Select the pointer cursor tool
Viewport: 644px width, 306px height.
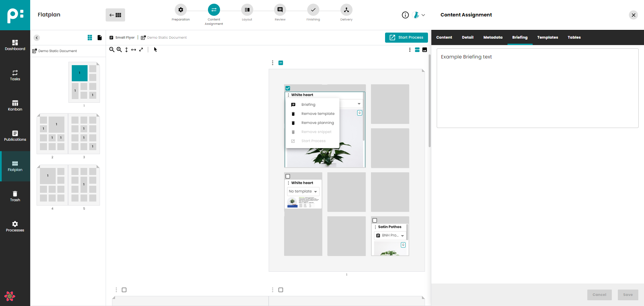coord(155,50)
